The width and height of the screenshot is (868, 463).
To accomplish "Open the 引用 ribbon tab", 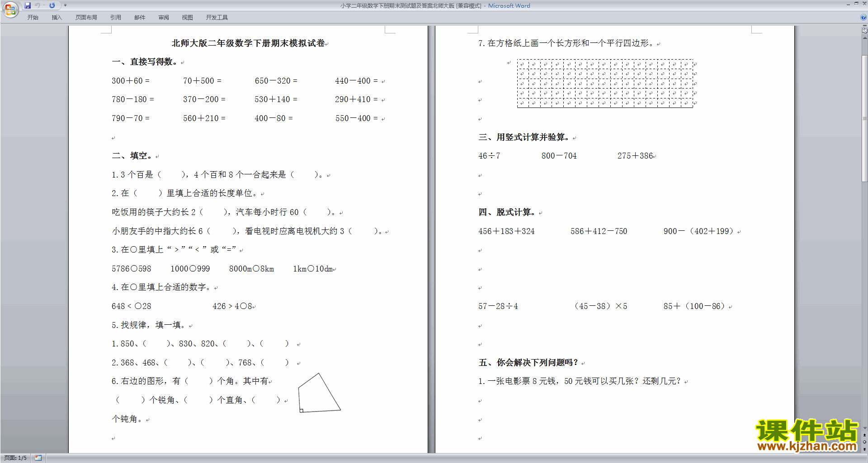I will [115, 17].
